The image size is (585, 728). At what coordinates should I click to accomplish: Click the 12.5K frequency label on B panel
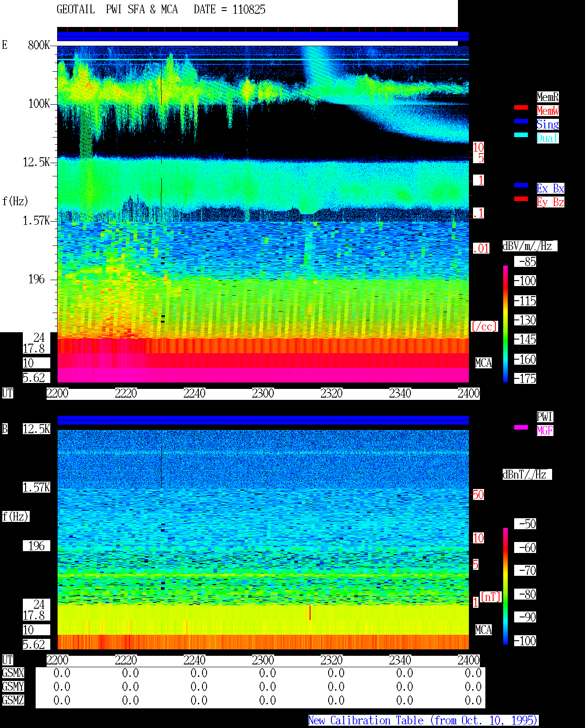[x=37, y=429]
